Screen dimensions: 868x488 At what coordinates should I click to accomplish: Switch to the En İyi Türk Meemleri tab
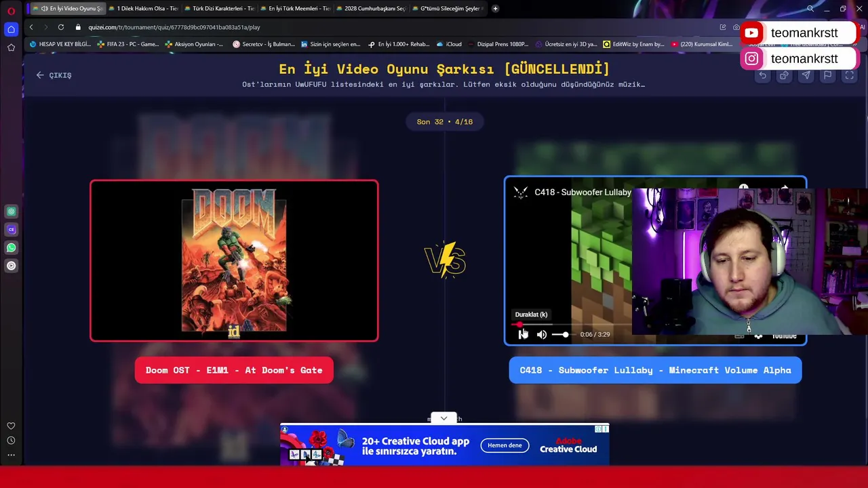[x=295, y=8]
